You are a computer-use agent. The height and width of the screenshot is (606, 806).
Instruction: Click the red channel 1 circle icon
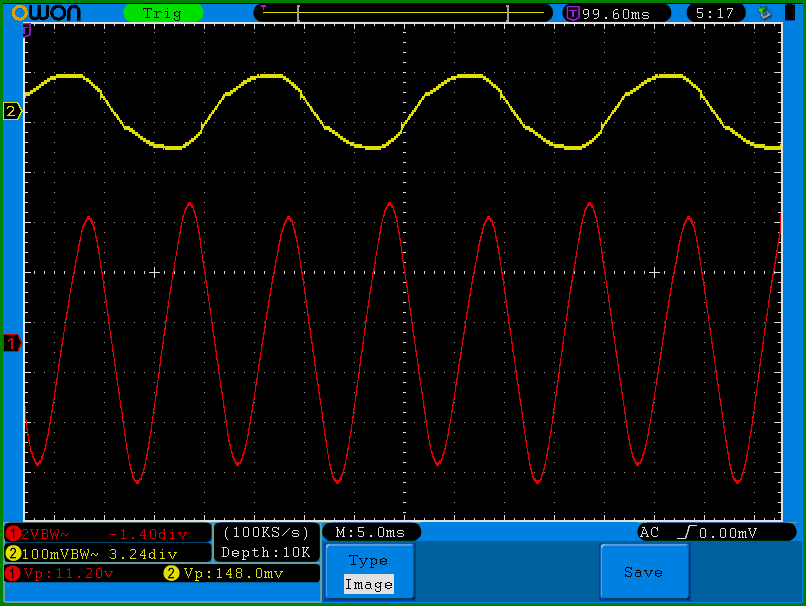pyautogui.click(x=13, y=534)
